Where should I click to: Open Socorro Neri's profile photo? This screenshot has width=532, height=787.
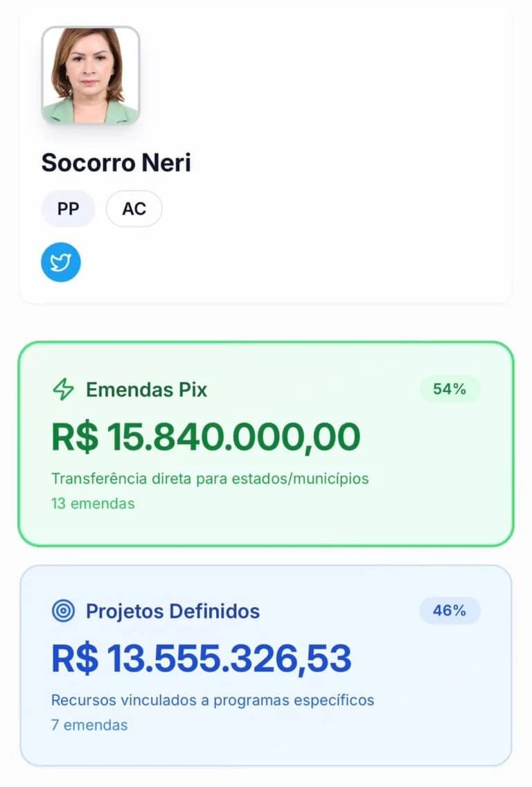click(x=91, y=76)
